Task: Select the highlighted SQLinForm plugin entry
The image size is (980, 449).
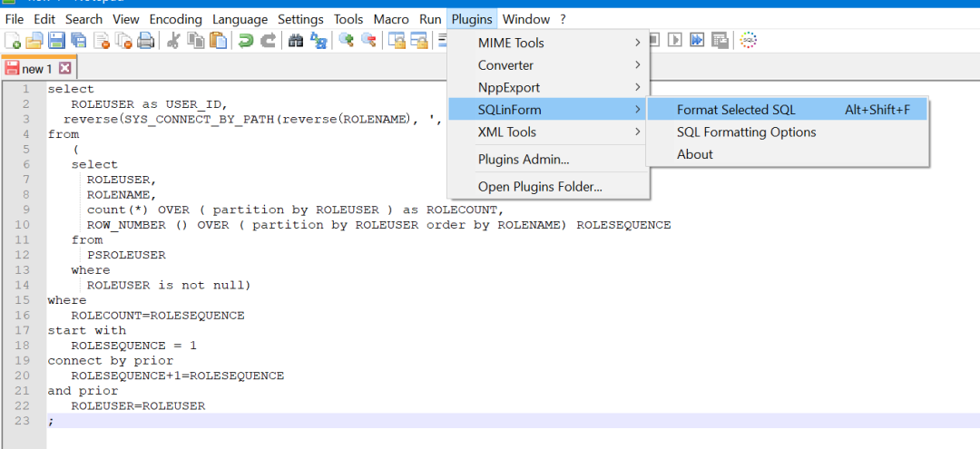Action: point(548,110)
